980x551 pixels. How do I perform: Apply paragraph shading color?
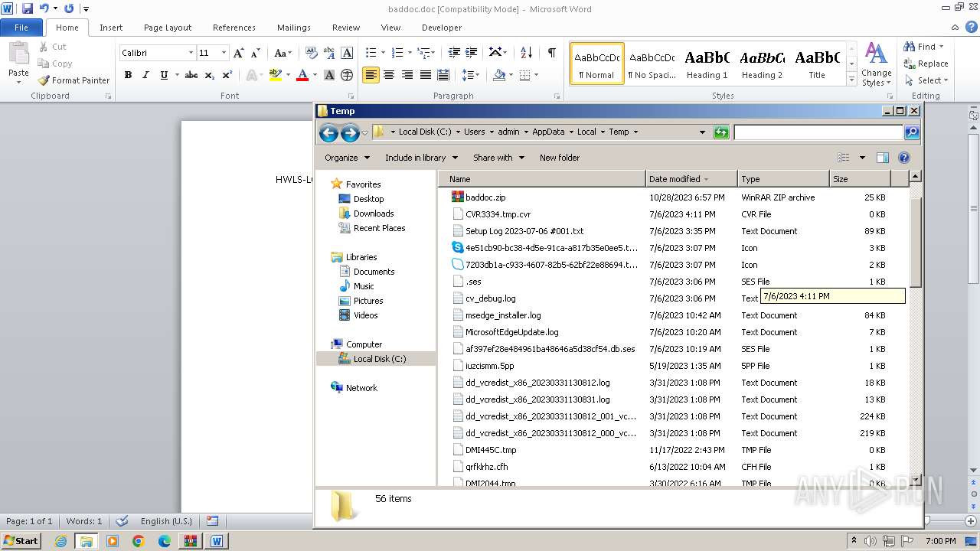pyautogui.click(x=499, y=75)
